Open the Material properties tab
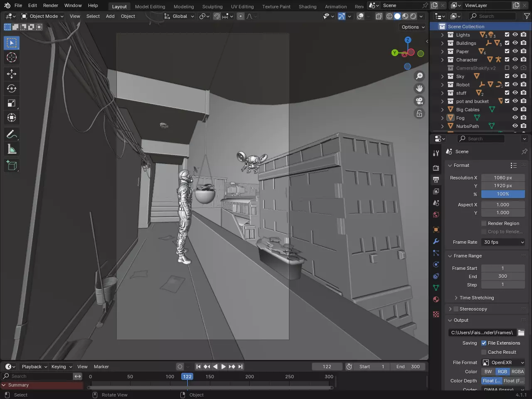The image size is (532, 399). tap(436, 299)
